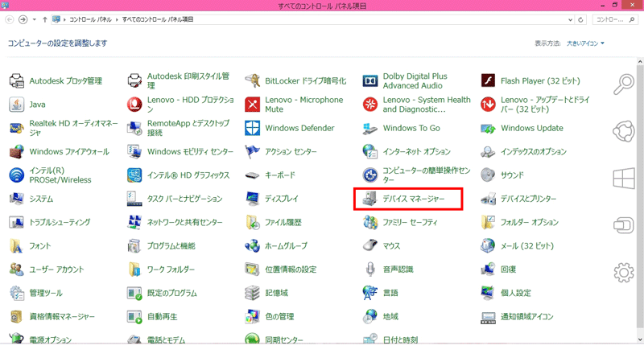The height and width of the screenshot is (362, 644).
Task: Open ネットワークと共有センター icon
Action: [134, 223]
